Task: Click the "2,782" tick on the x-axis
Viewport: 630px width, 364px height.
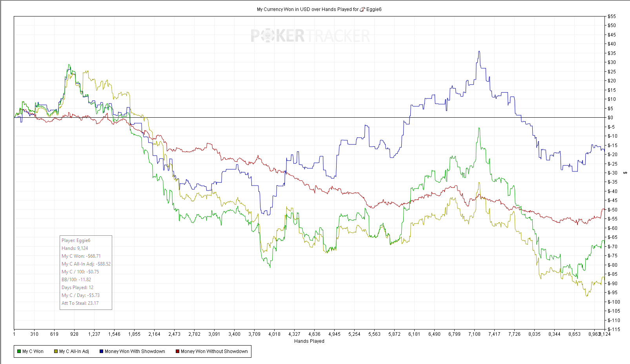Action: click(194, 334)
